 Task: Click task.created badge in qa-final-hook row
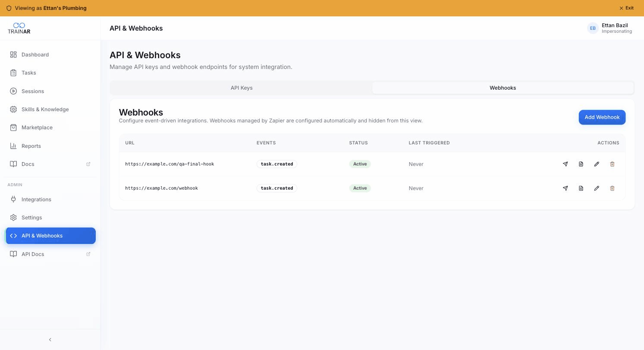tap(277, 164)
